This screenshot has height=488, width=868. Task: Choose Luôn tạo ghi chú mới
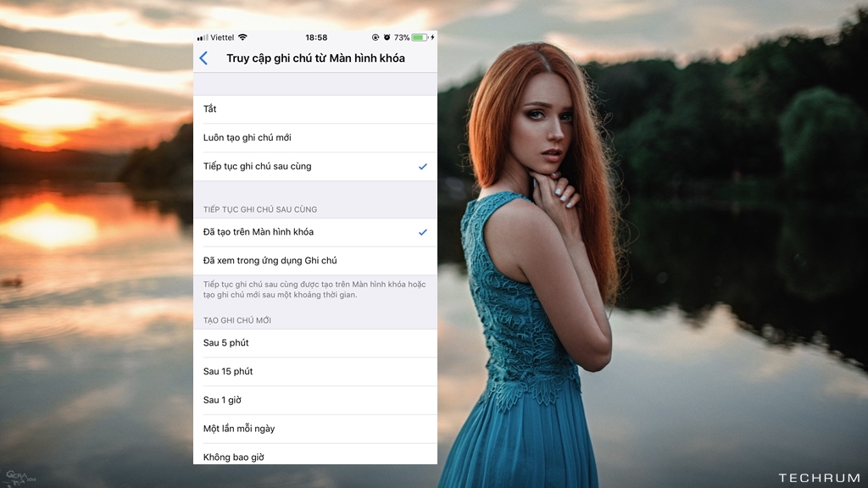click(315, 138)
